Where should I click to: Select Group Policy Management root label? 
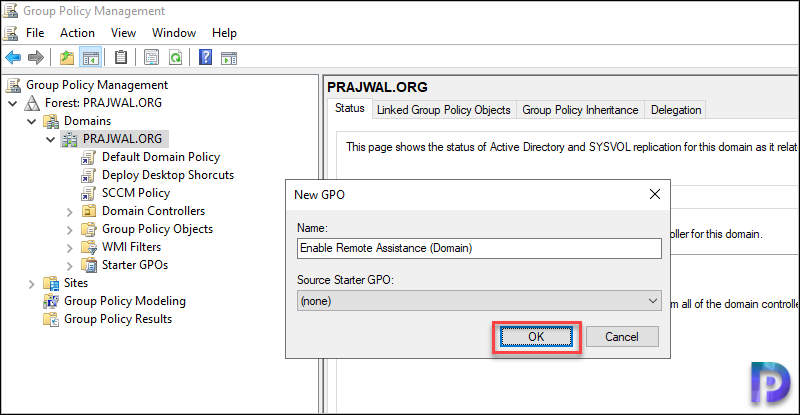[x=97, y=85]
